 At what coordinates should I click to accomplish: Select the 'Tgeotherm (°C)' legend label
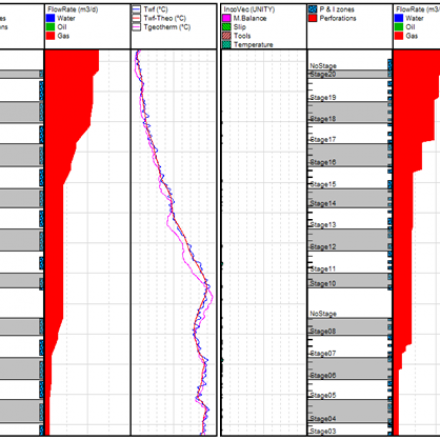[x=167, y=27]
